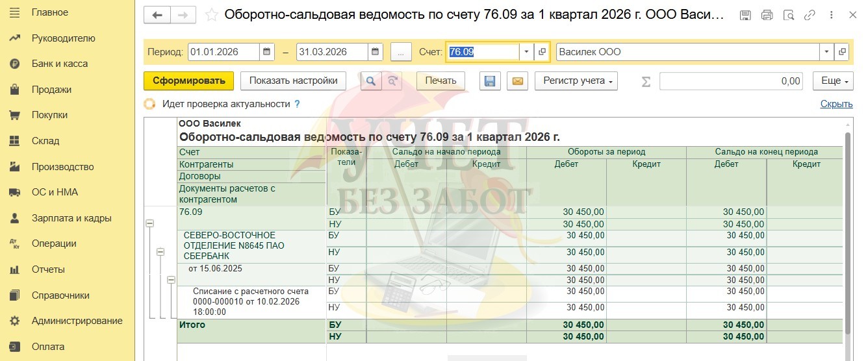Open Руководителю section in sidebar
Viewport: 868px width, 361px height.
[63, 38]
